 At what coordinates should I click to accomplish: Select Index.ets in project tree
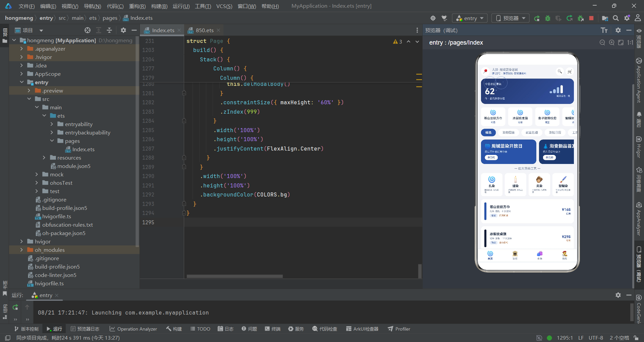(x=80, y=149)
